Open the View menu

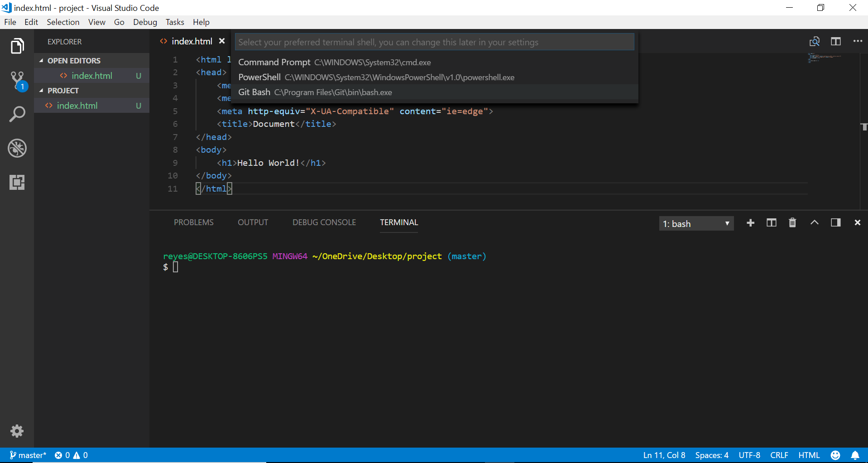pos(97,22)
